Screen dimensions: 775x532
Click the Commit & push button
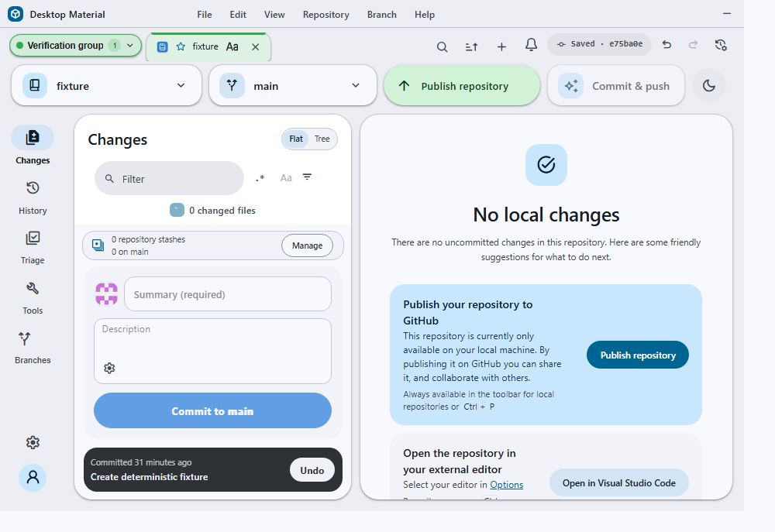616,86
